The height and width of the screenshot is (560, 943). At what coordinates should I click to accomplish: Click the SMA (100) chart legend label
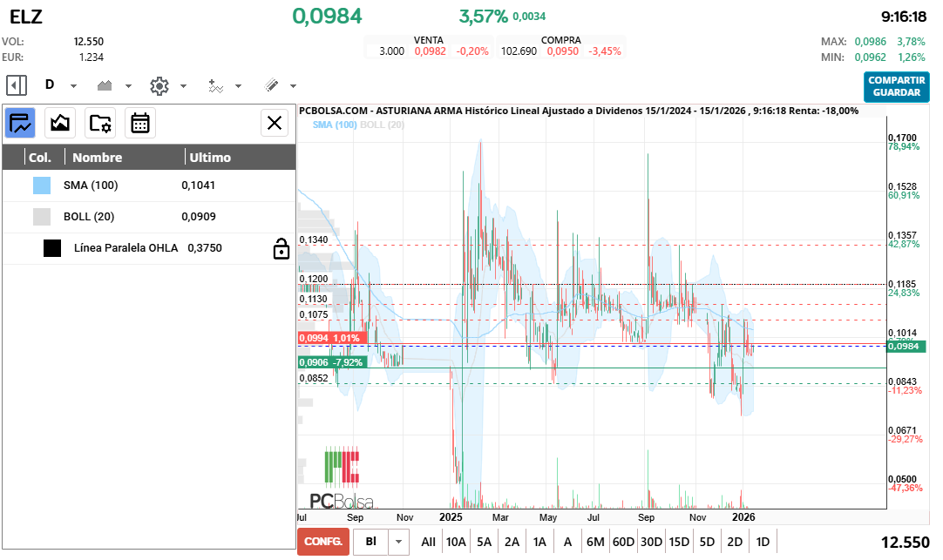(335, 125)
